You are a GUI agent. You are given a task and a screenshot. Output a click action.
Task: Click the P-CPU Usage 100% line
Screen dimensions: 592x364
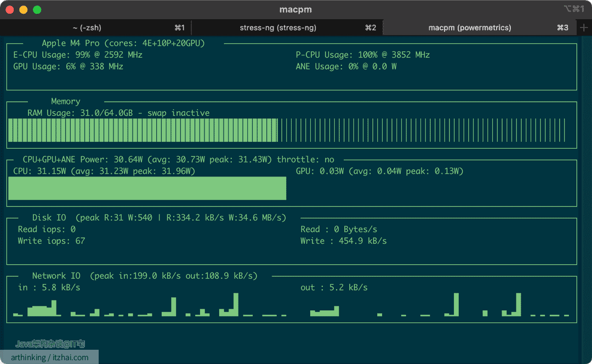point(363,55)
